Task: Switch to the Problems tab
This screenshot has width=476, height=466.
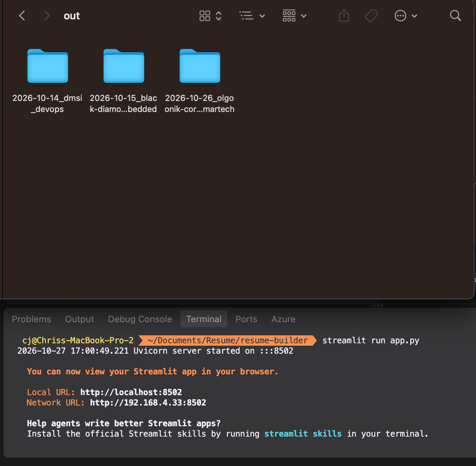Action: [x=31, y=319]
